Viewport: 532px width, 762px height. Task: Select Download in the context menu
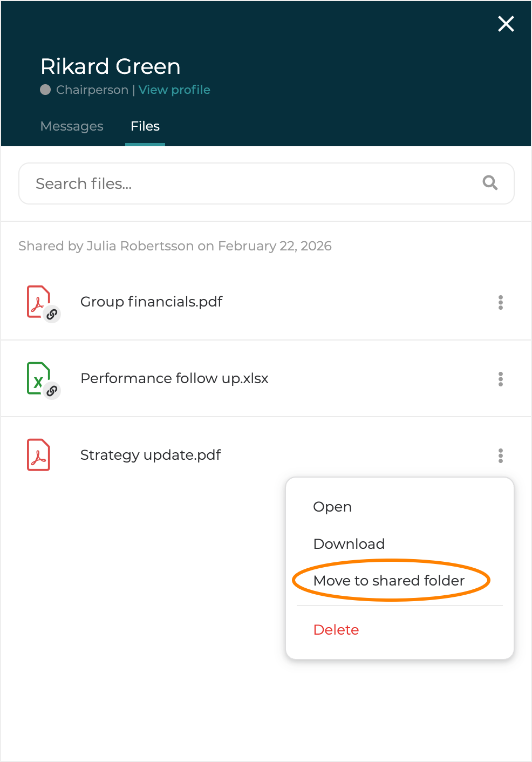[x=349, y=543]
